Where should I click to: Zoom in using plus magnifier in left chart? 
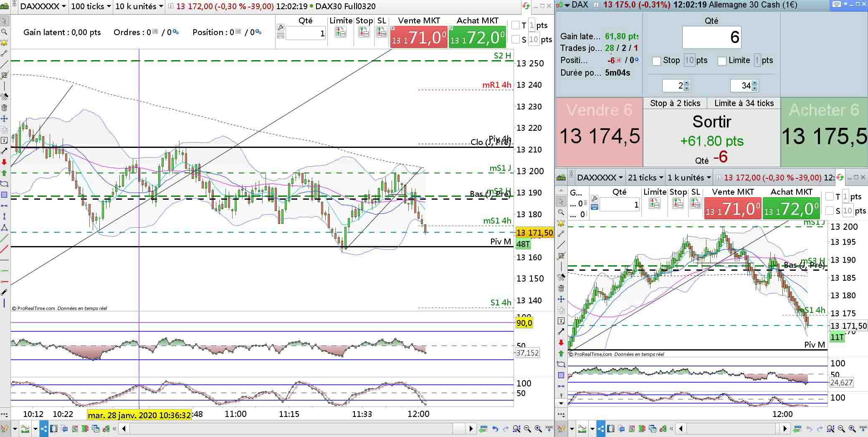538,429
